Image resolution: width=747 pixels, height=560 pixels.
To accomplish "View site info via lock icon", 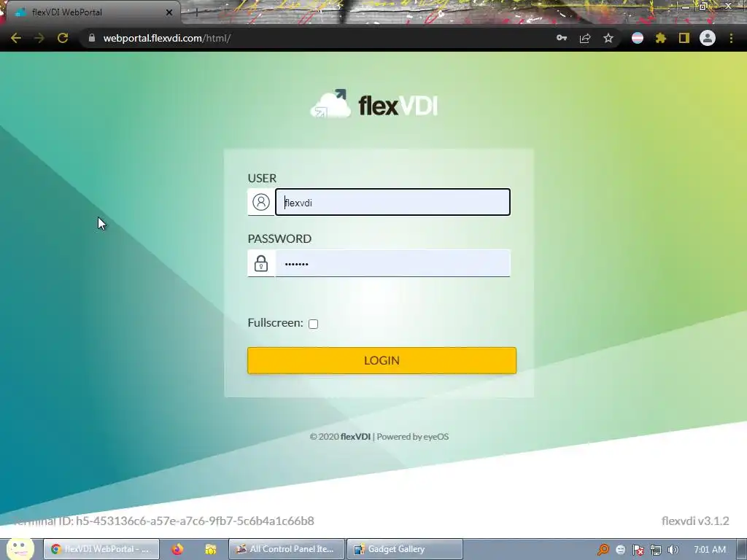I will point(92,38).
